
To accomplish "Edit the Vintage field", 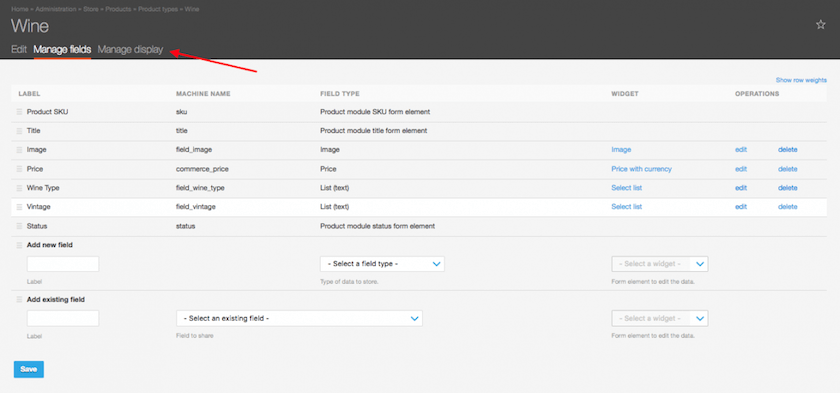I will 741,207.
